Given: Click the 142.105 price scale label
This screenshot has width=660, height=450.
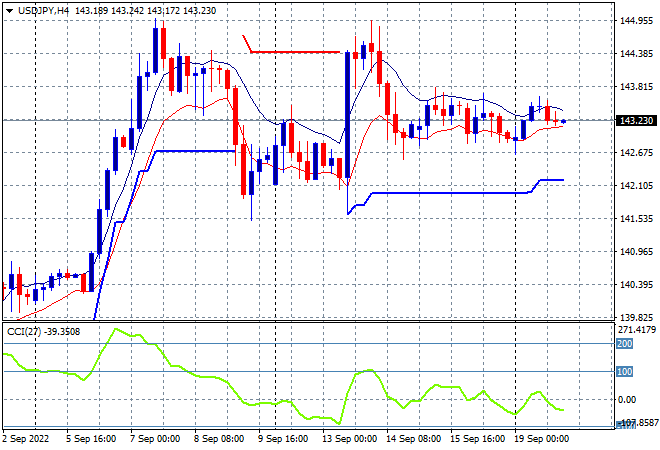Looking at the screenshot, I should point(636,186).
